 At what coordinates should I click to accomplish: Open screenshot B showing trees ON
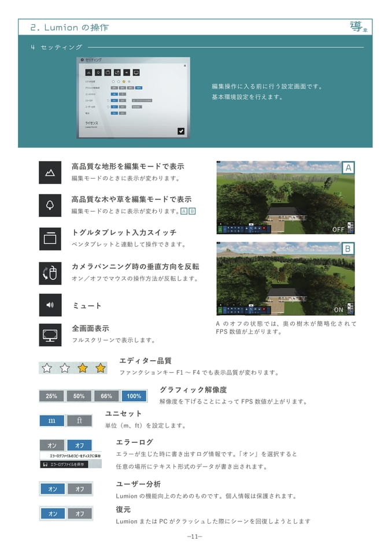coord(286,279)
